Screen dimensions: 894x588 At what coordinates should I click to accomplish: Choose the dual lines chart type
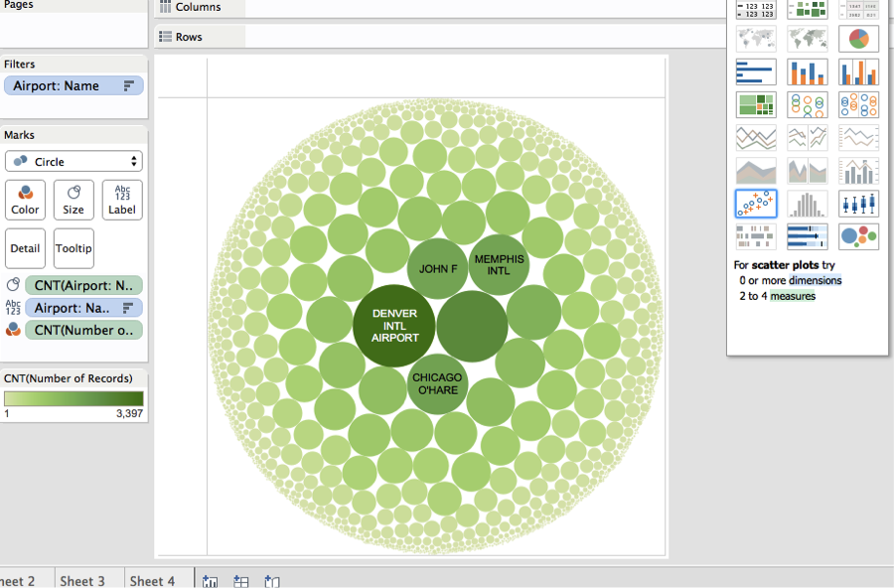coord(858,138)
